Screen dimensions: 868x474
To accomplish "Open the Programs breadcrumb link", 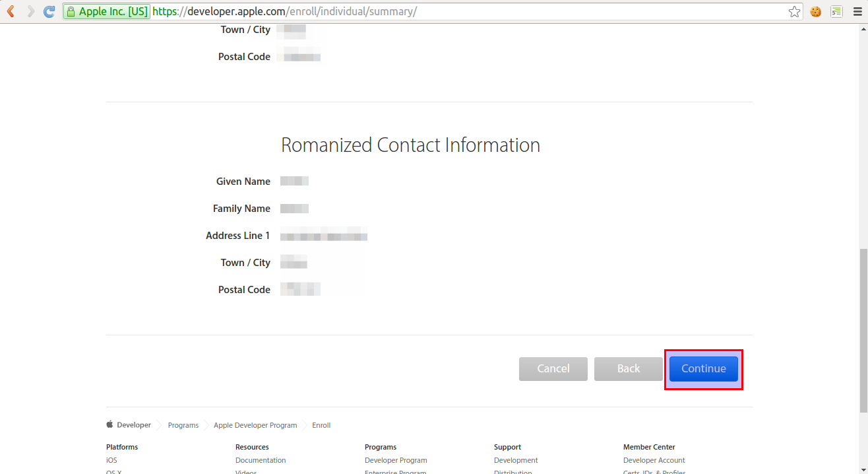I will pyautogui.click(x=183, y=424).
